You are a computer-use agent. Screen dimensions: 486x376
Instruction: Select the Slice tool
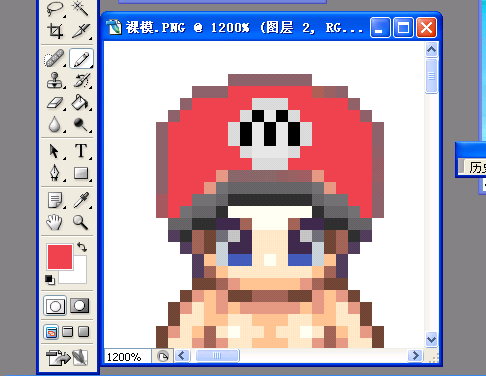(x=81, y=31)
